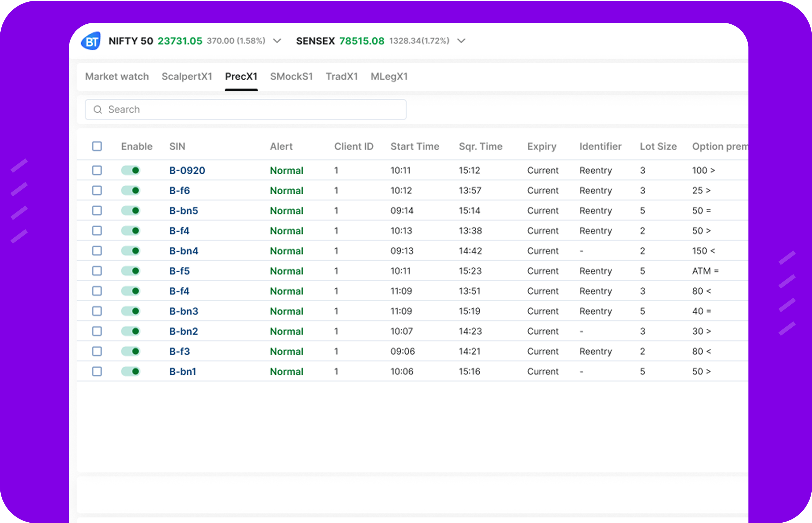Click the NIFTY 50 index value

click(180, 41)
